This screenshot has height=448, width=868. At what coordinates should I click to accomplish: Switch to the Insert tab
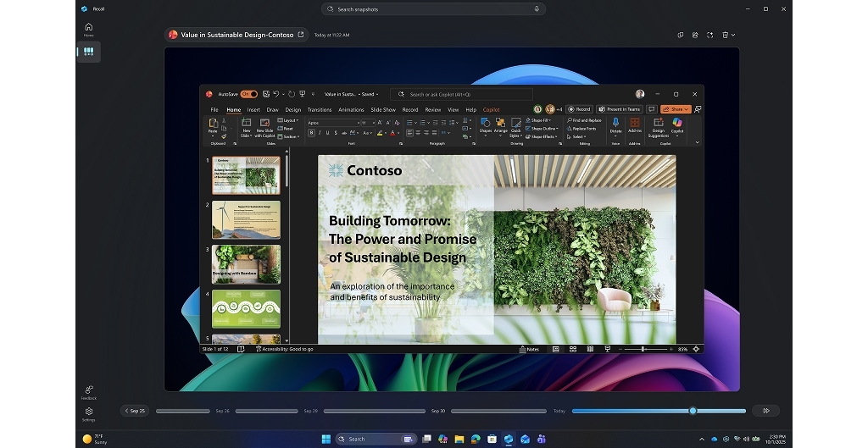(x=253, y=109)
